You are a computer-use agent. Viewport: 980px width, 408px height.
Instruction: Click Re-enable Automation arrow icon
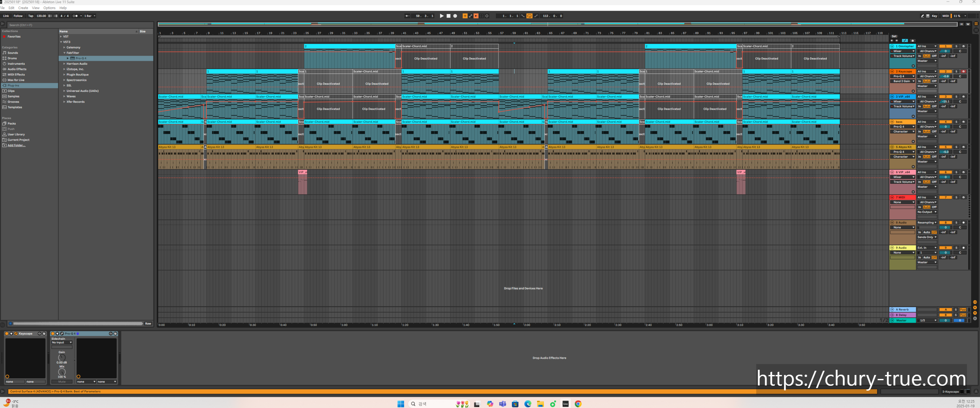(476, 16)
